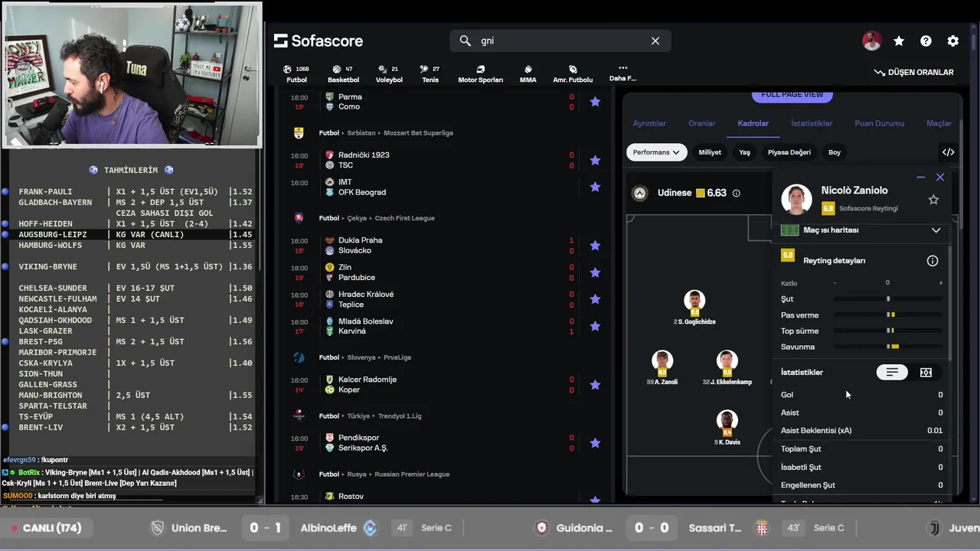Screen dimensions: 980x551
Task: Minimize the Nicolò Zaniolo player card
Action: (920, 177)
